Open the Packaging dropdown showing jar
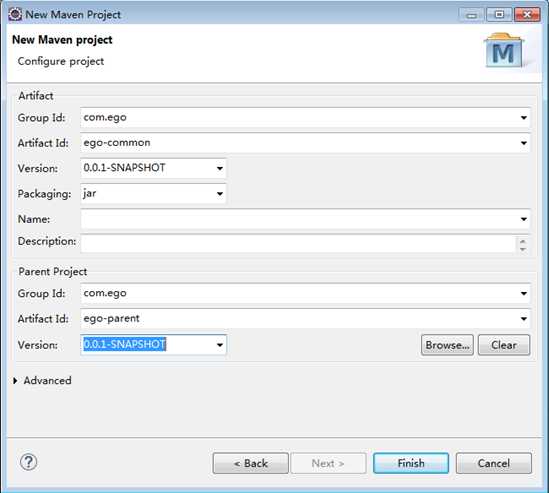 point(220,194)
